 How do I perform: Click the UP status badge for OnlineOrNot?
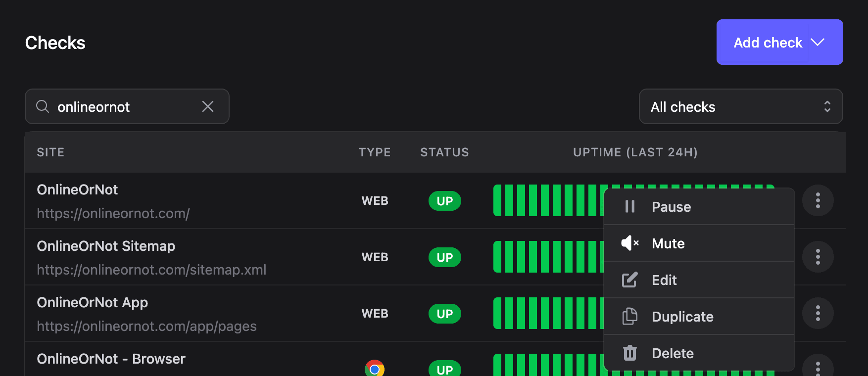445,201
